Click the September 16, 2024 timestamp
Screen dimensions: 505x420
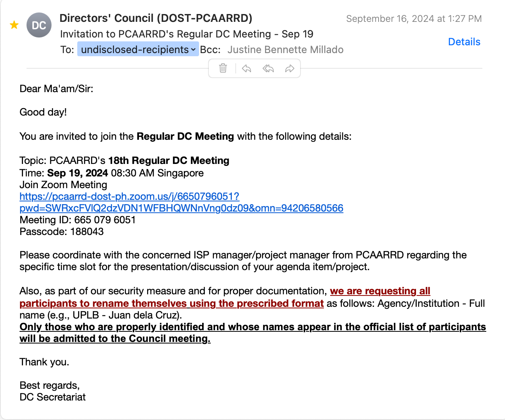[x=414, y=19]
